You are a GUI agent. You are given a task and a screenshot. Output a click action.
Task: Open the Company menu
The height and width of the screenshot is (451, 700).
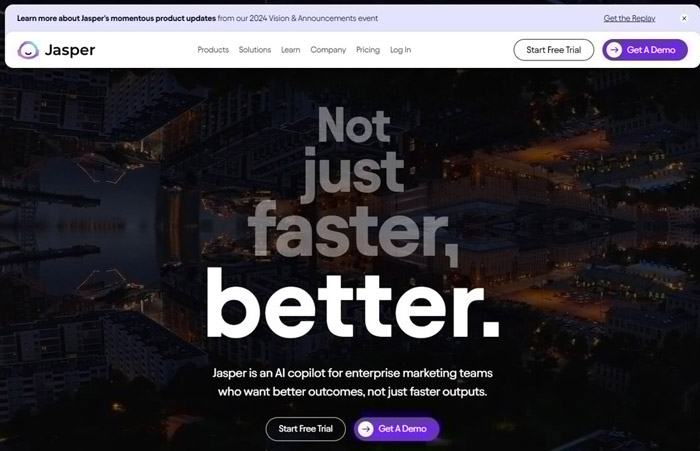[x=328, y=50]
